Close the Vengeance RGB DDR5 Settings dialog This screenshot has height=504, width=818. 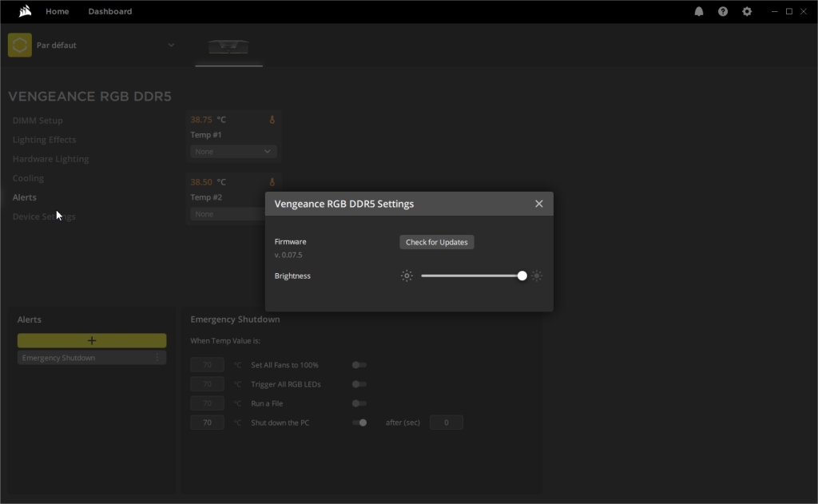(x=539, y=204)
